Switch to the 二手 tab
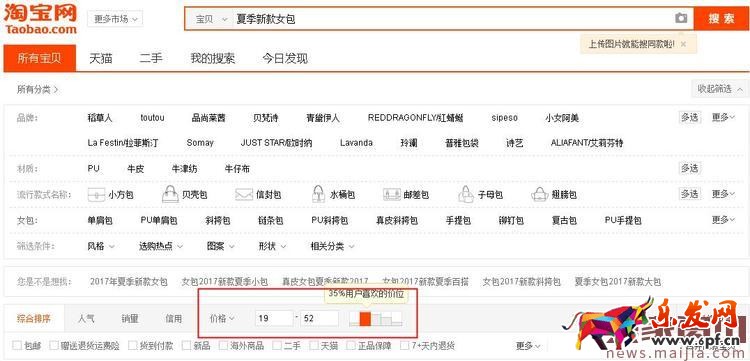The height and width of the screenshot is (361, 750). pyautogui.click(x=151, y=58)
